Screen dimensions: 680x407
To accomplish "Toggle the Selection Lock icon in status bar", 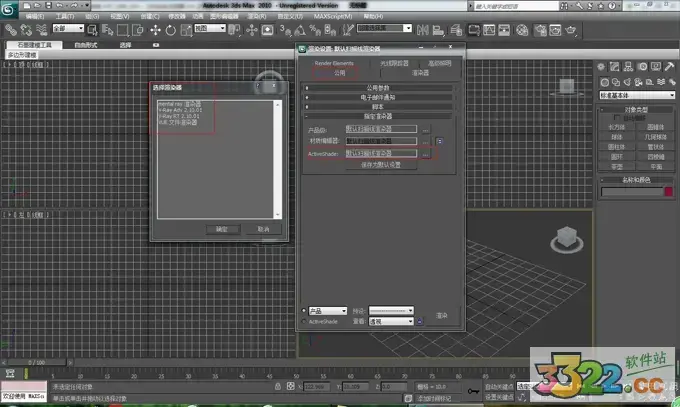I will pyautogui.click(x=278, y=386).
